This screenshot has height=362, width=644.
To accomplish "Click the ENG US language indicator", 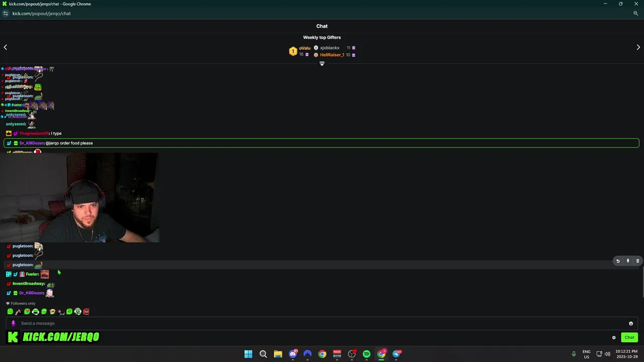I will 587,354.
